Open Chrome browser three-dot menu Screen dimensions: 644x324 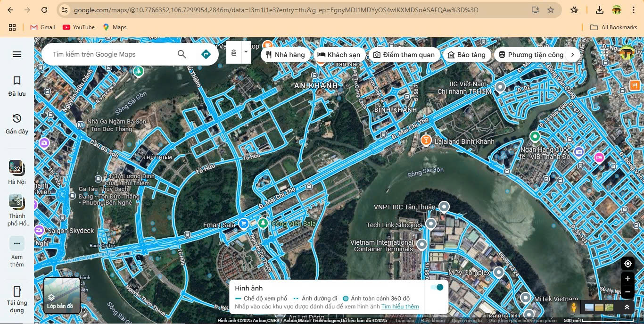633,10
